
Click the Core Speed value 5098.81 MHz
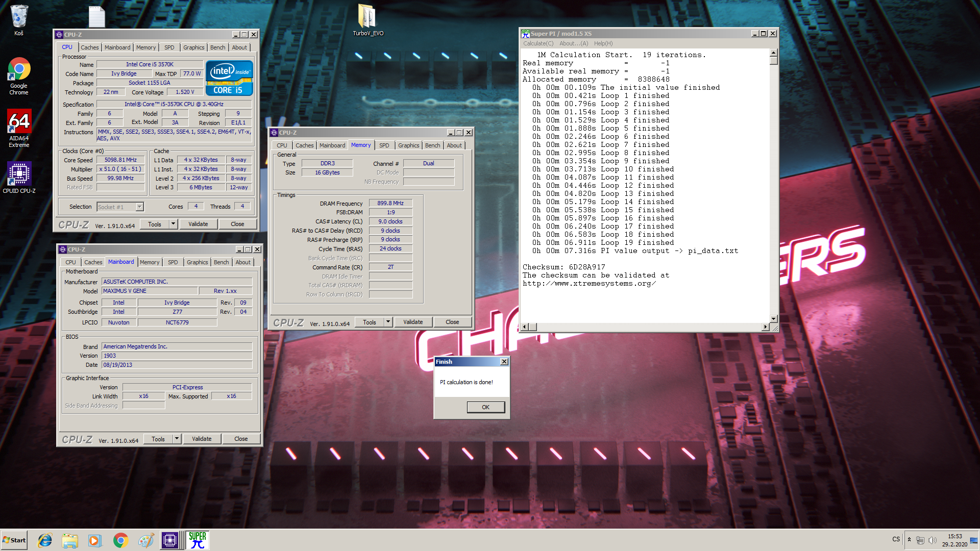[x=120, y=160]
